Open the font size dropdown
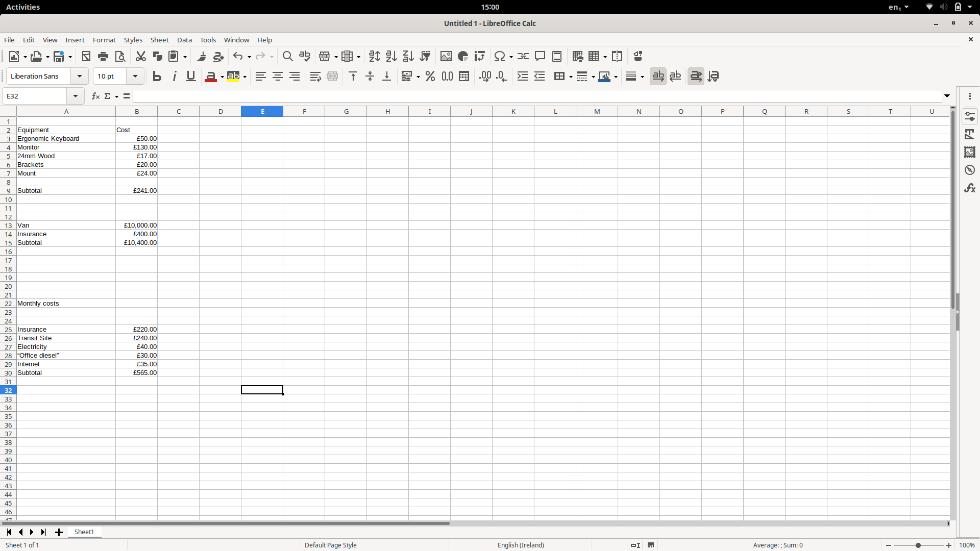Image resolution: width=980 pixels, height=551 pixels. tap(135, 76)
